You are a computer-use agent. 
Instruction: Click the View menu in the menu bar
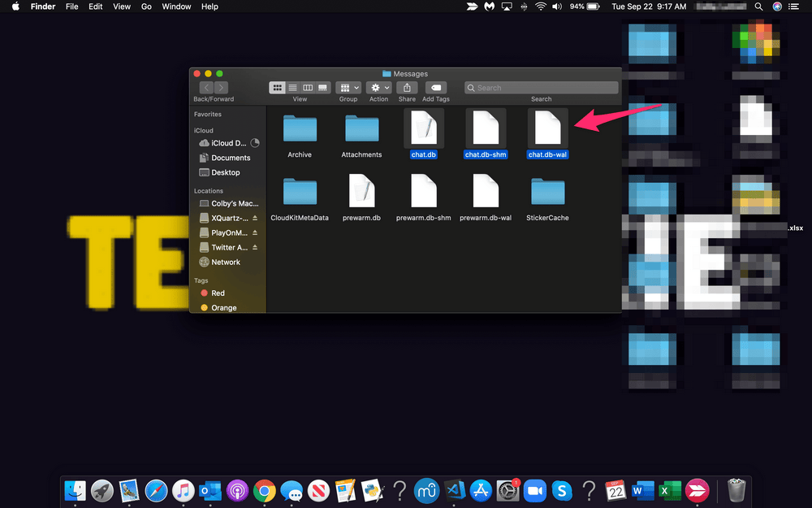pyautogui.click(x=122, y=7)
